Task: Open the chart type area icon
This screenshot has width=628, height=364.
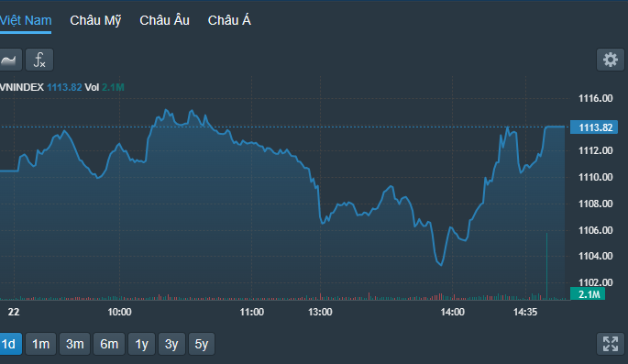Action: tap(9, 61)
